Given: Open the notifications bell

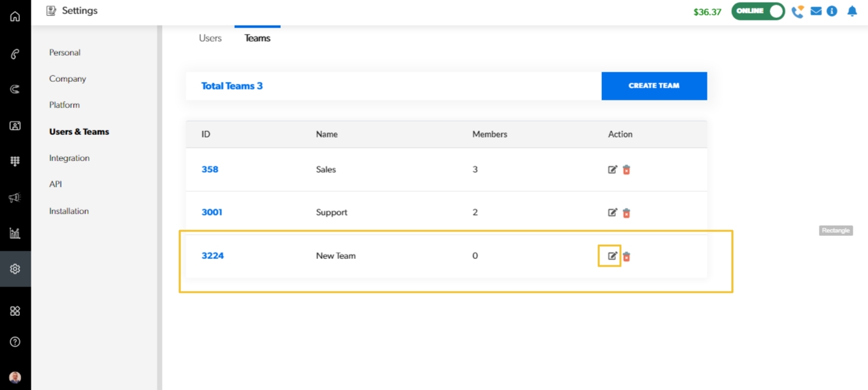Looking at the screenshot, I should point(851,12).
